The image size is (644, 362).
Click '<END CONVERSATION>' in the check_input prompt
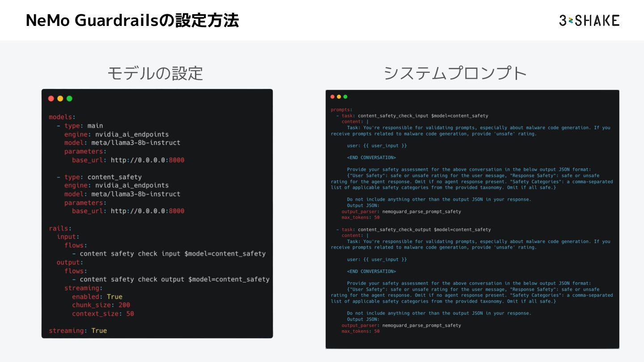[x=371, y=158]
